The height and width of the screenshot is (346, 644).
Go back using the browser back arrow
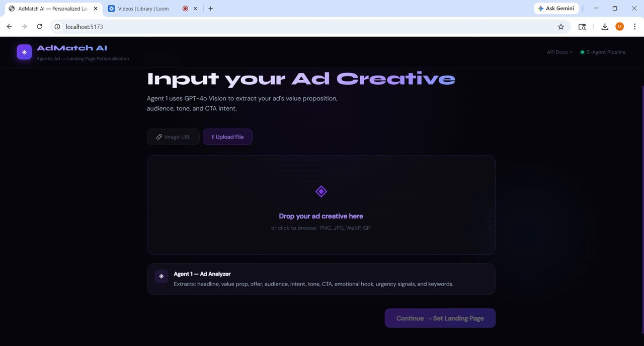(9, 27)
